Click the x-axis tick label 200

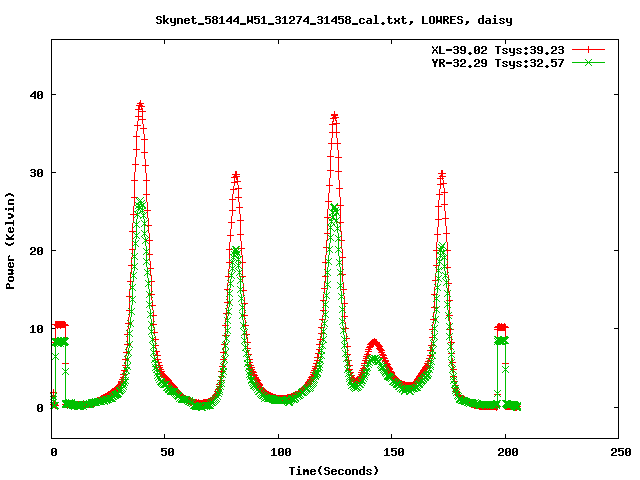[507, 452]
